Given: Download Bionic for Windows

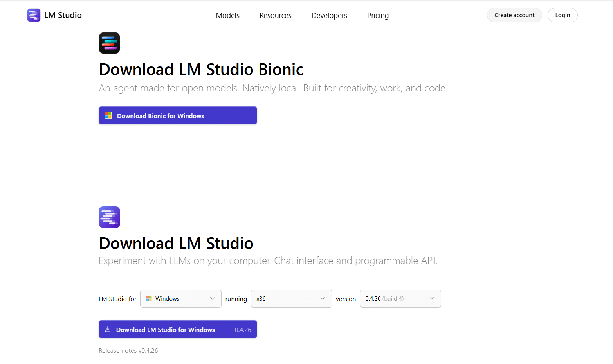Looking at the screenshot, I should [x=178, y=115].
